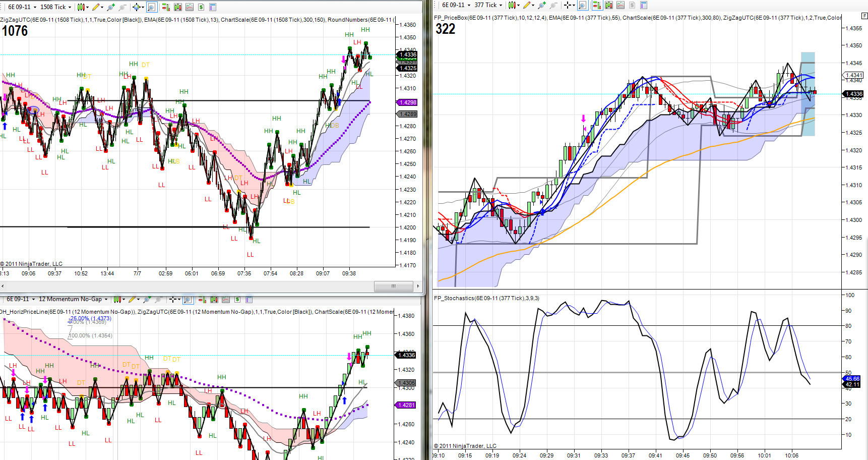Click the 10:06 time label on stochastics axis
Viewport: 868px width, 460px height.
tap(791, 455)
